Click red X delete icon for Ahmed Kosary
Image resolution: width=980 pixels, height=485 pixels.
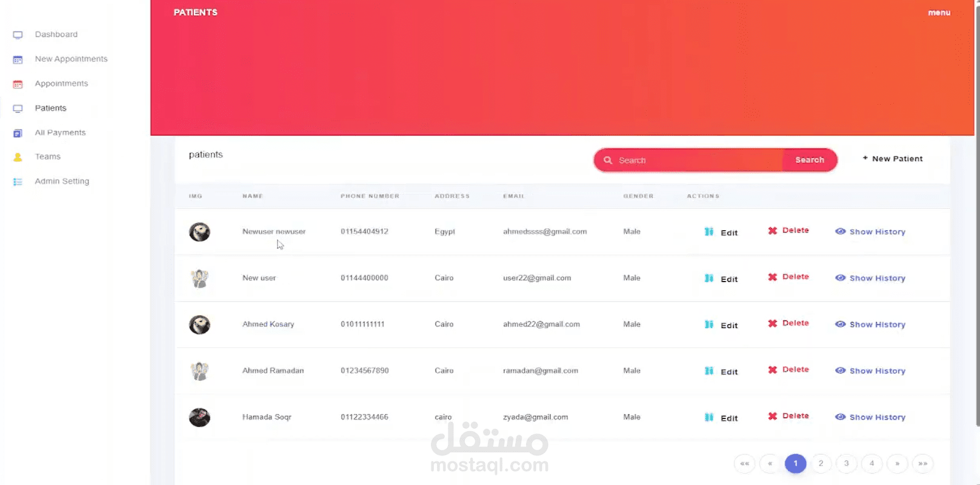pyautogui.click(x=772, y=323)
